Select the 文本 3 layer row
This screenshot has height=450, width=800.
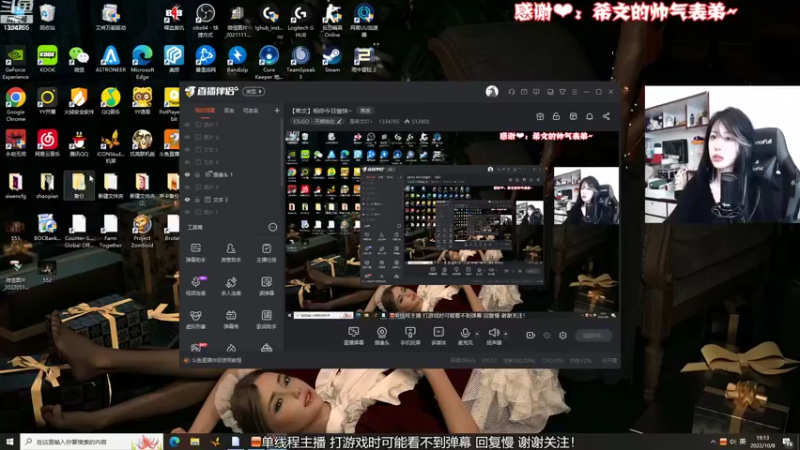(x=230, y=199)
